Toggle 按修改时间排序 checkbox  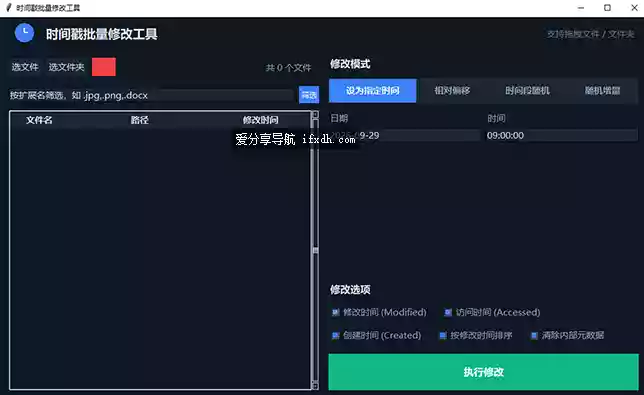tap(443, 335)
